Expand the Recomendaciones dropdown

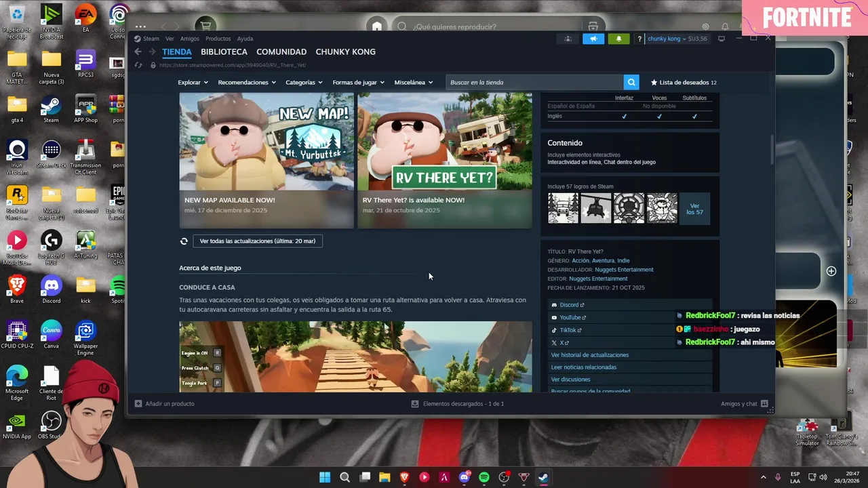247,82
